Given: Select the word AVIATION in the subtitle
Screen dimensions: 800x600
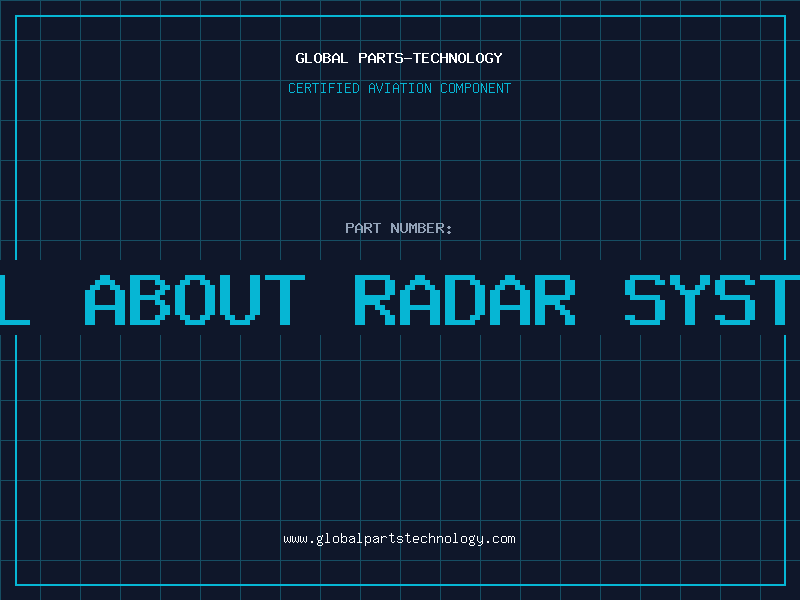Looking at the screenshot, I should [x=400, y=88].
